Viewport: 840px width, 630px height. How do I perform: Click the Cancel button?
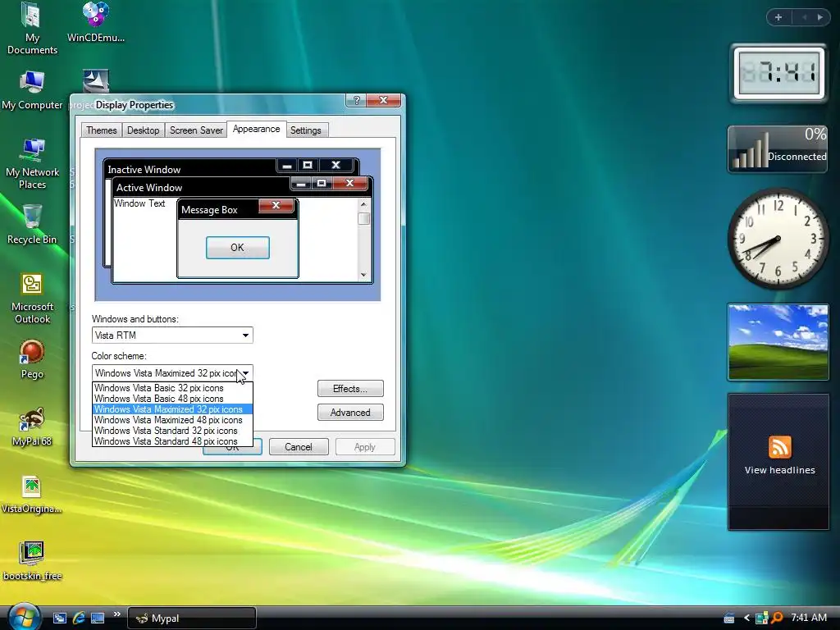(x=299, y=447)
